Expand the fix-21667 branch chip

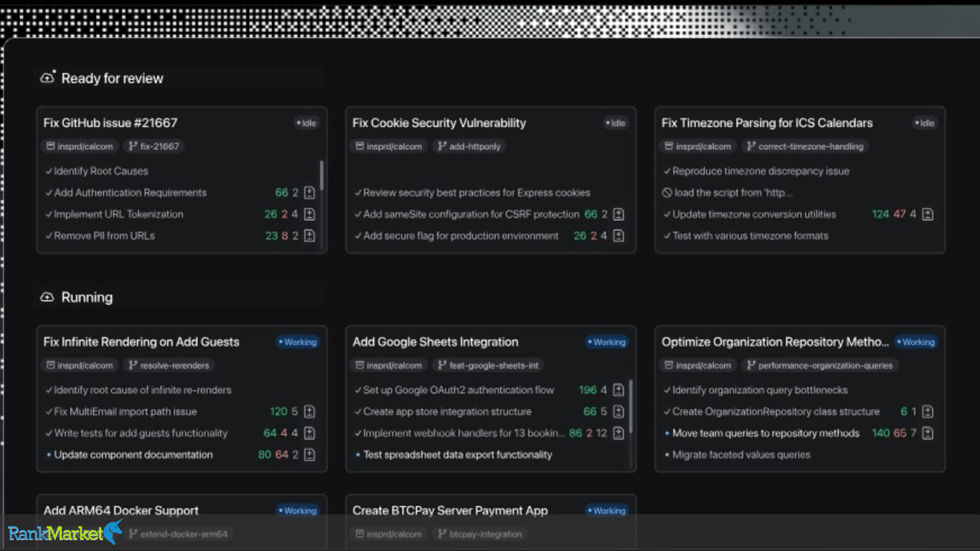pyautogui.click(x=154, y=146)
